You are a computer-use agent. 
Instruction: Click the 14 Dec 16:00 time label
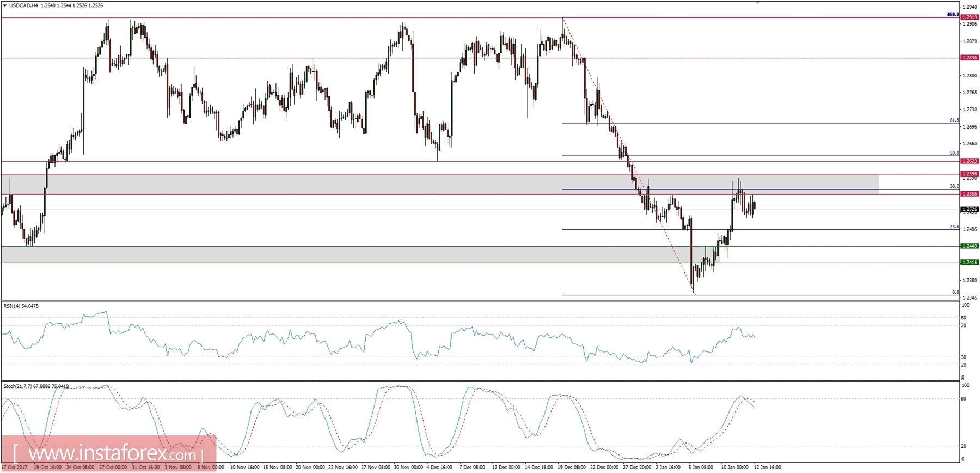coord(538,468)
